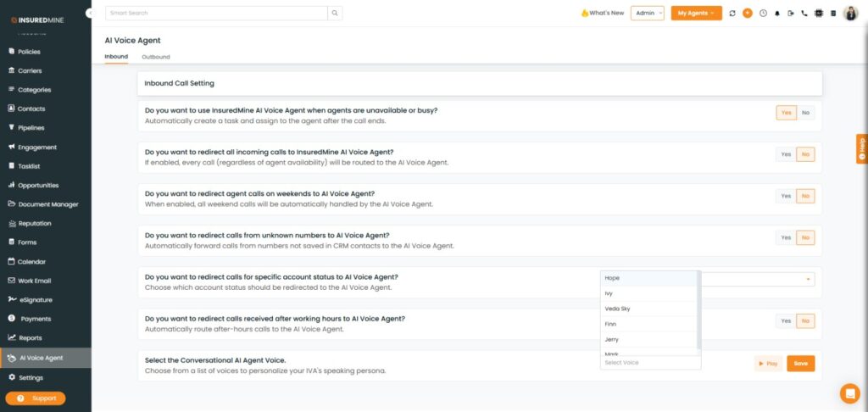The width and height of the screenshot is (868, 412).
Task: Open the clock history icon
Action: coord(762,14)
